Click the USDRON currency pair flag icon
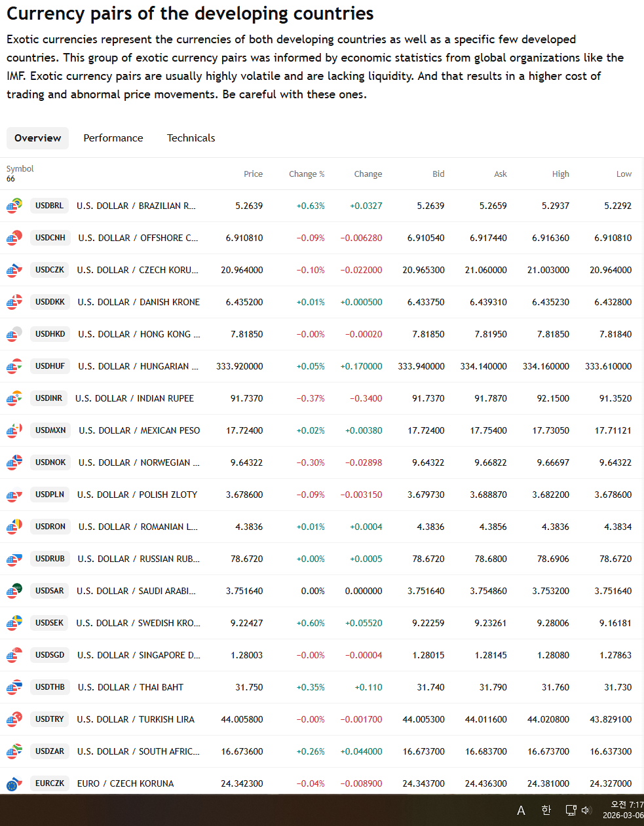Viewport: 644px width, 826px height. pyautogui.click(x=14, y=527)
